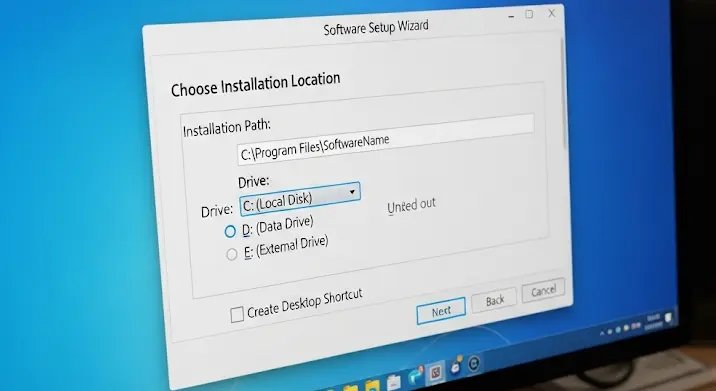The image size is (716, 391).
Task: Click the "Installation Path:" label
Action: (x=226, y=127)
